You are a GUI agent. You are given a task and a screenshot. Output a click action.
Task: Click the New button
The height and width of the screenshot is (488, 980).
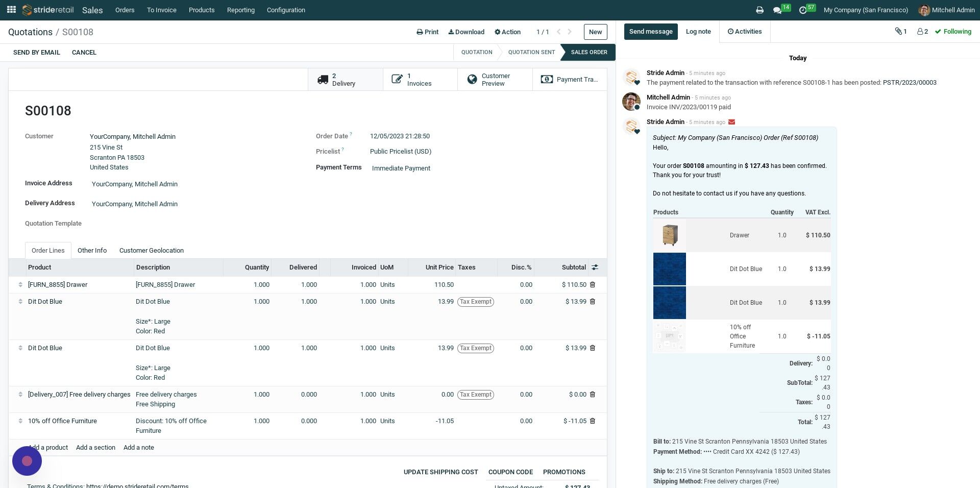(x=596, y=32)
